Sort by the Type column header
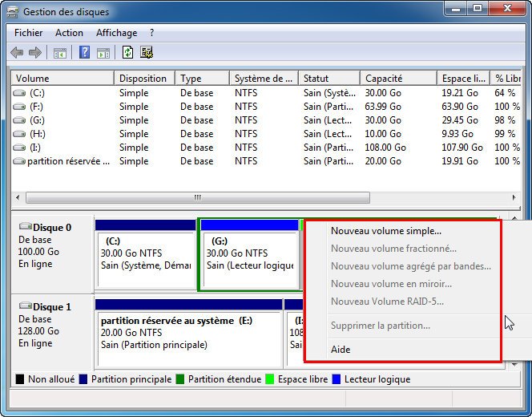532x417 pixels. 202,79
